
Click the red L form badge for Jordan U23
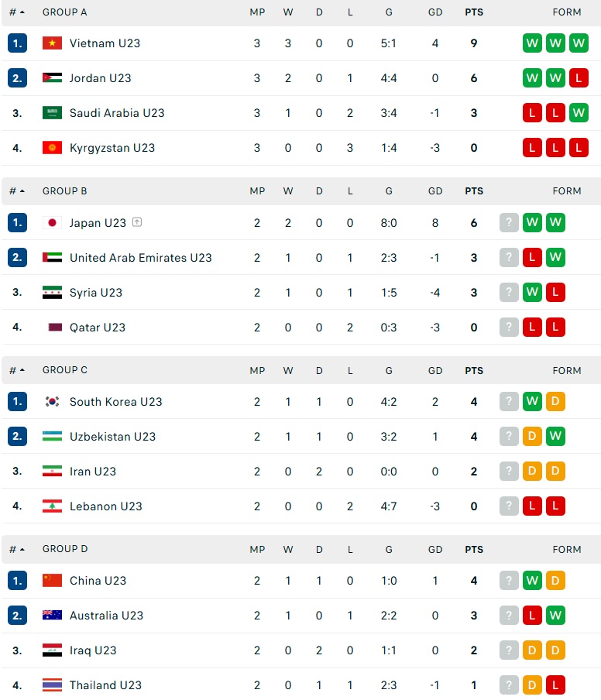[579, 78]
